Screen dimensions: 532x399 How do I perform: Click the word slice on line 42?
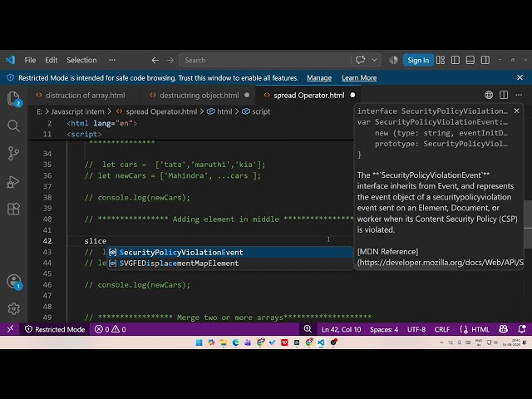[96, 241]
